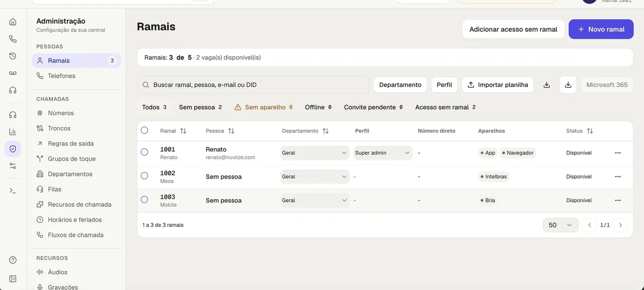Screen dimensions: 644x290
Task: Open Troncos in sidebar menu
Action: 76,128
